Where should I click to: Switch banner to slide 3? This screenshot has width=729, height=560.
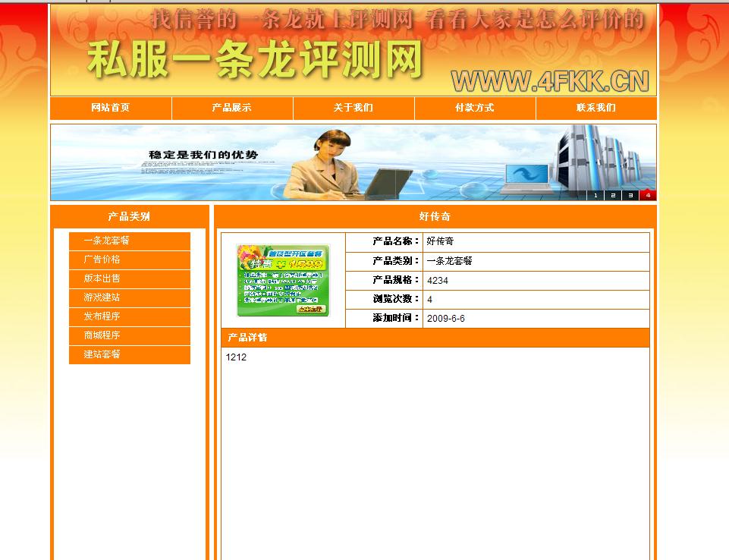(x=630, y=195)
